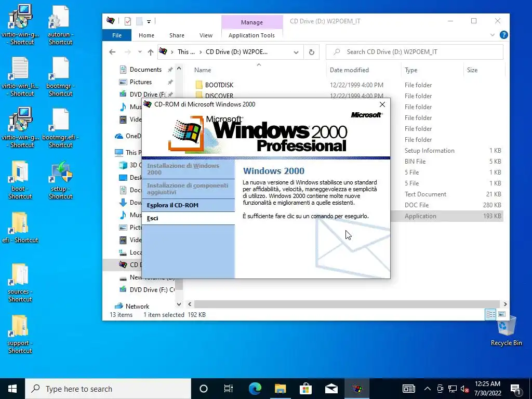Select the Manage contextual tab

click(x=252, y=22)
